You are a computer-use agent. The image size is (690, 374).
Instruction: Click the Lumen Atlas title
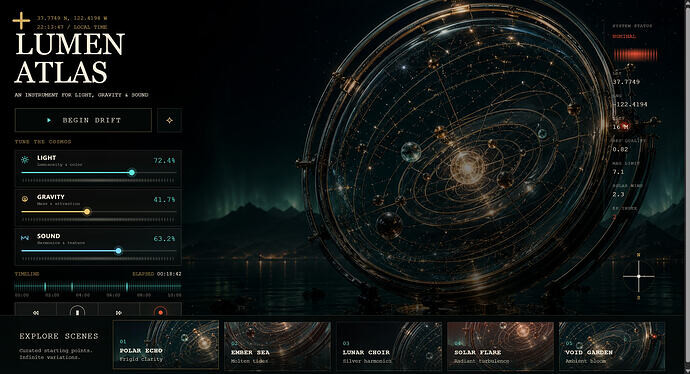pyautogui.click(x=70, y=58)
